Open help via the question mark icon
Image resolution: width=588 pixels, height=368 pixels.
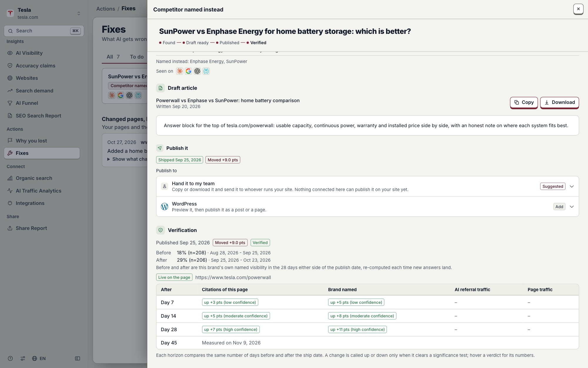point(10,358)
